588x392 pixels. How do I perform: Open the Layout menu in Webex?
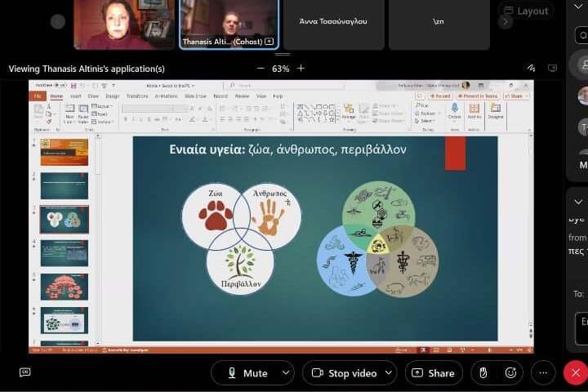coord(527,11)
